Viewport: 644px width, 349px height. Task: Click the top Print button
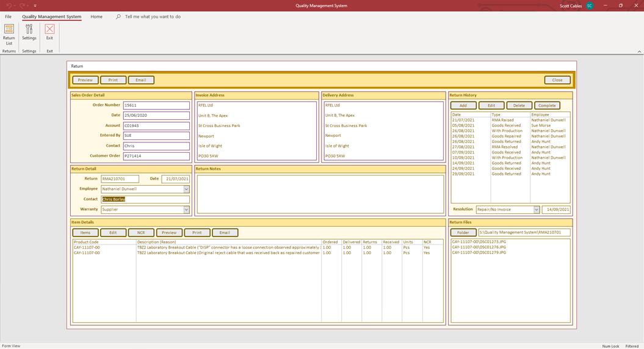[113, 80]
